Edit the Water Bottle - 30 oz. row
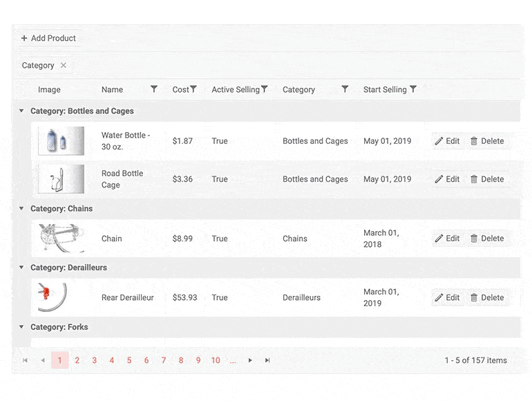 pyautogui.click(x=447, y=141)
